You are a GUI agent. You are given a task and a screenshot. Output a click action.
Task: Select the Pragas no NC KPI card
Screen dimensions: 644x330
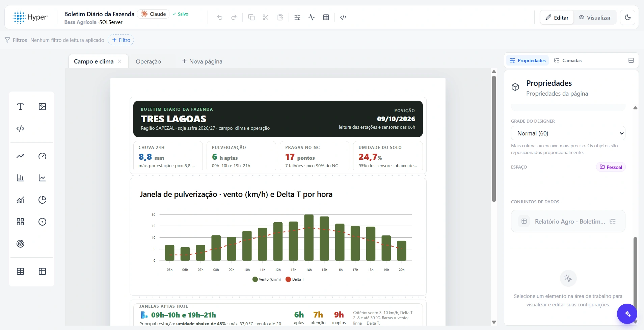[x=315, y=156]
